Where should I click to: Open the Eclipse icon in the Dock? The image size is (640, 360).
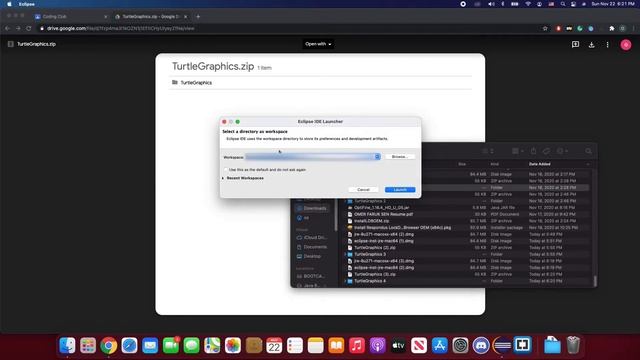[502, 346]
